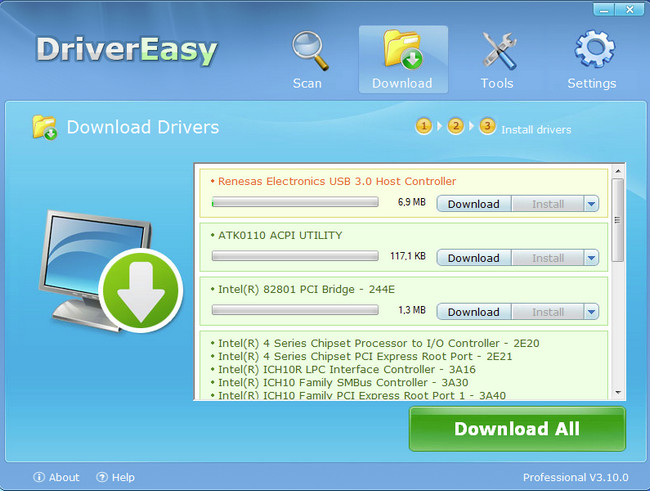Open the dropdown arrow for Intel 82801 PCI Bridge
The width and height of the screenshot is (650, 491).
click(x=591, y=311)
